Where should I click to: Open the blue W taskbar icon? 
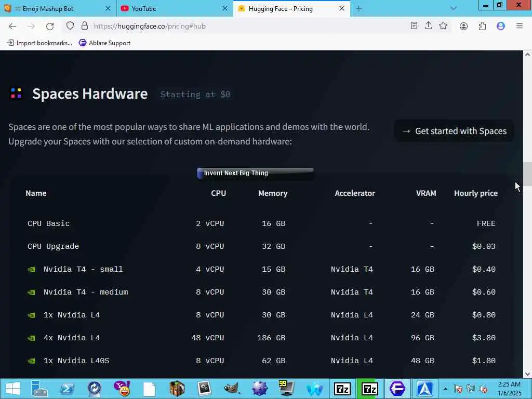coord(314,389)
